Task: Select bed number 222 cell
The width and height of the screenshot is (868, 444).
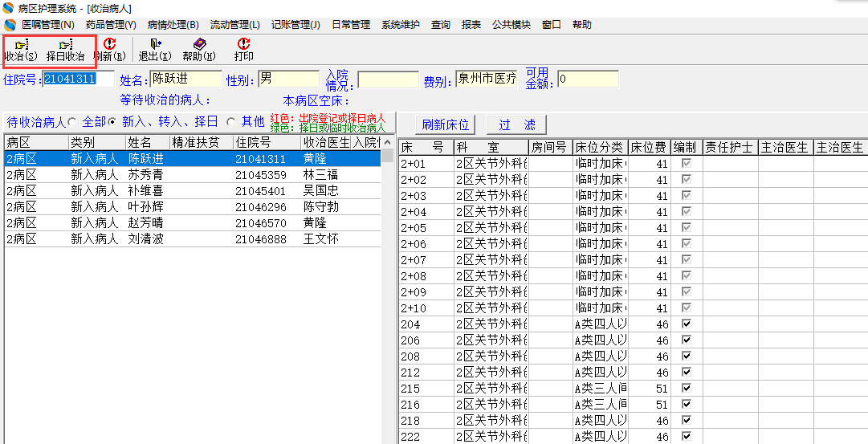Action: tap(426, 436)
